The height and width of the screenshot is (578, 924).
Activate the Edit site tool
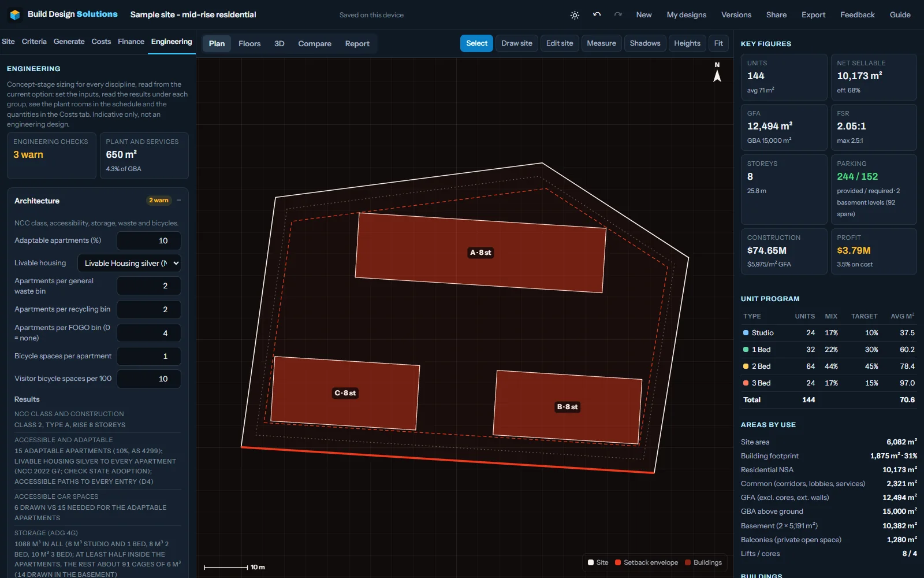pyautogui.click(x=560, y=43)
